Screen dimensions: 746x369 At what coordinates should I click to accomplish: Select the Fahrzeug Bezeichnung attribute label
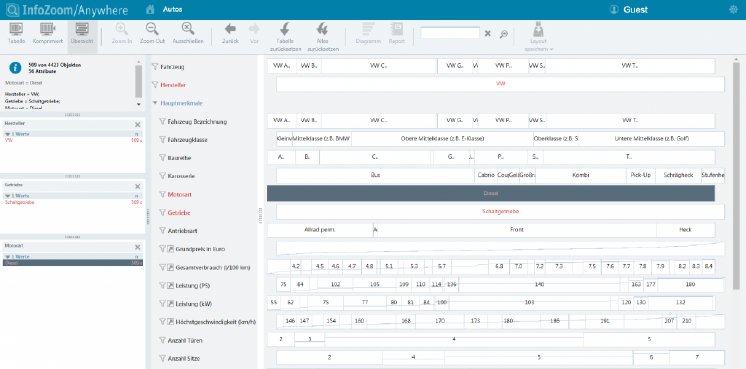(197, 122)
